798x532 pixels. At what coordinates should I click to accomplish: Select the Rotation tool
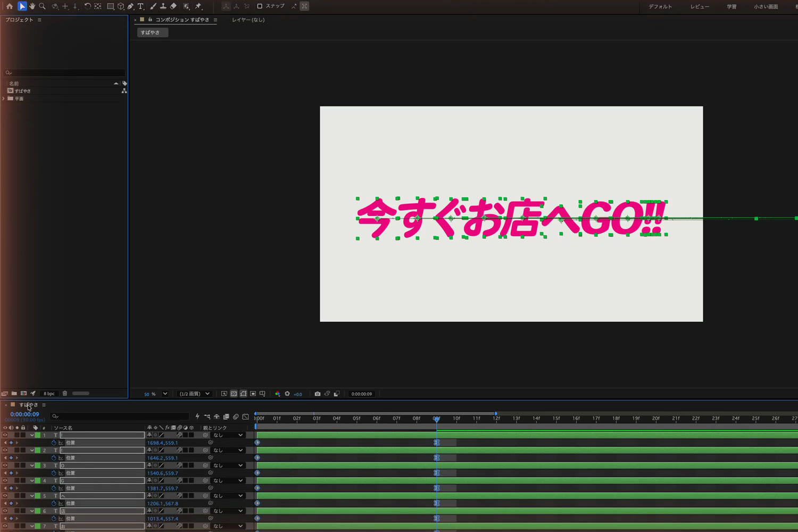(87, 6)
